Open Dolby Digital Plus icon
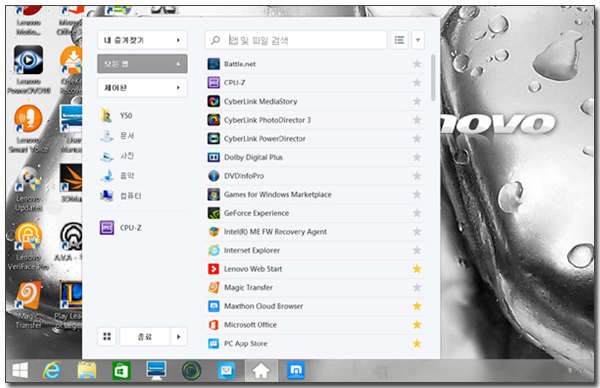600x388 pixels. [214, 157]
